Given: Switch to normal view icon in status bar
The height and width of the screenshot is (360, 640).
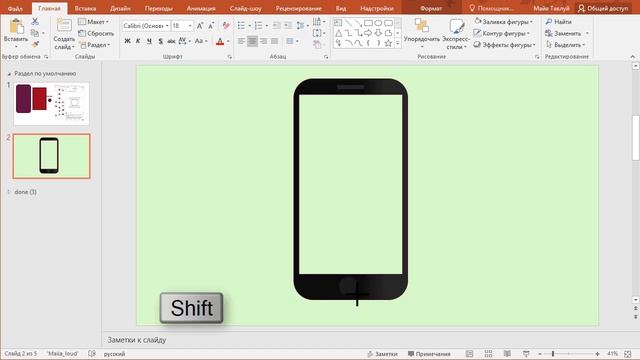Looking at the screenshot, I should [469, 354].
